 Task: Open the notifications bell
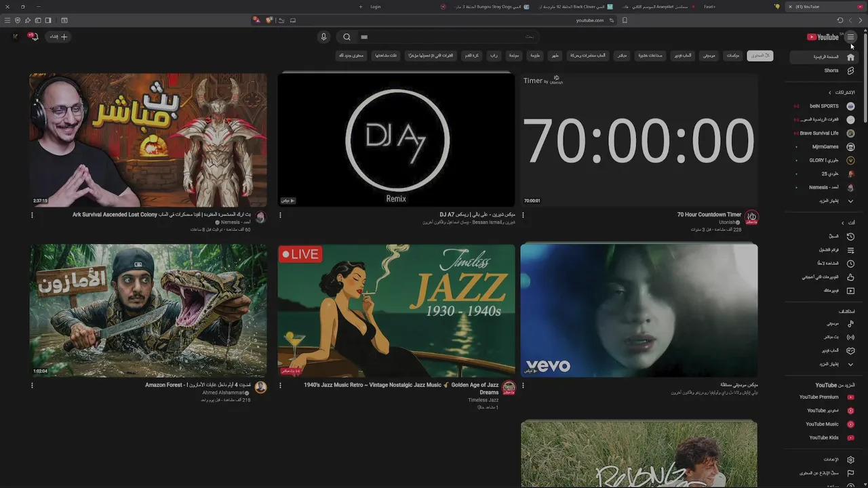34,37
